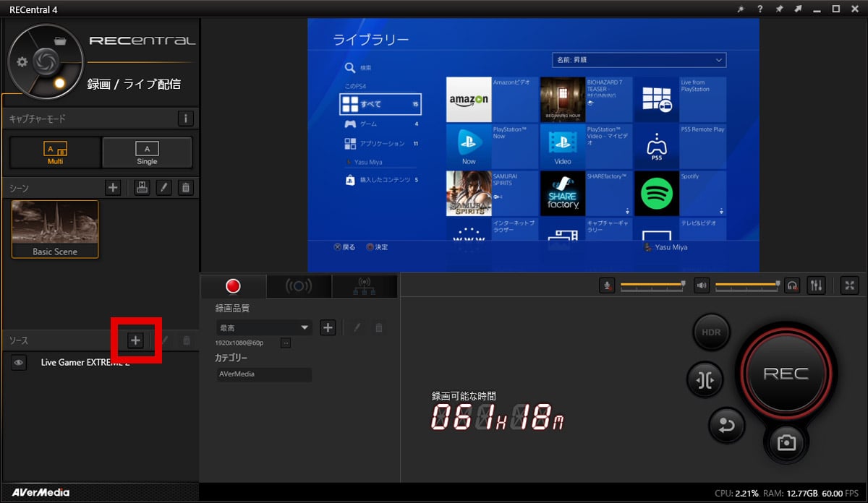Switch capture mode to Single
Viewport: 868px width, 503px height.
[x=147, y=152]
